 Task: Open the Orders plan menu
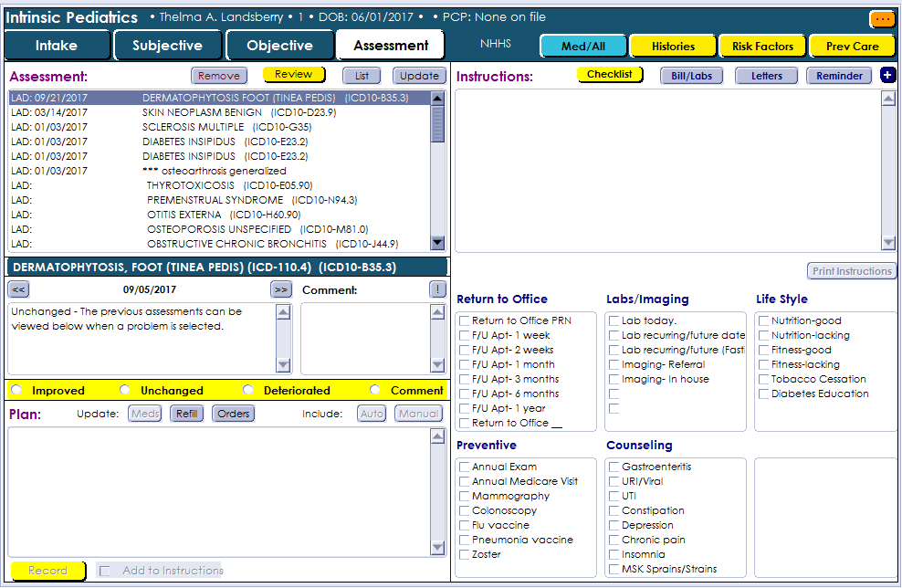point(233,414)
